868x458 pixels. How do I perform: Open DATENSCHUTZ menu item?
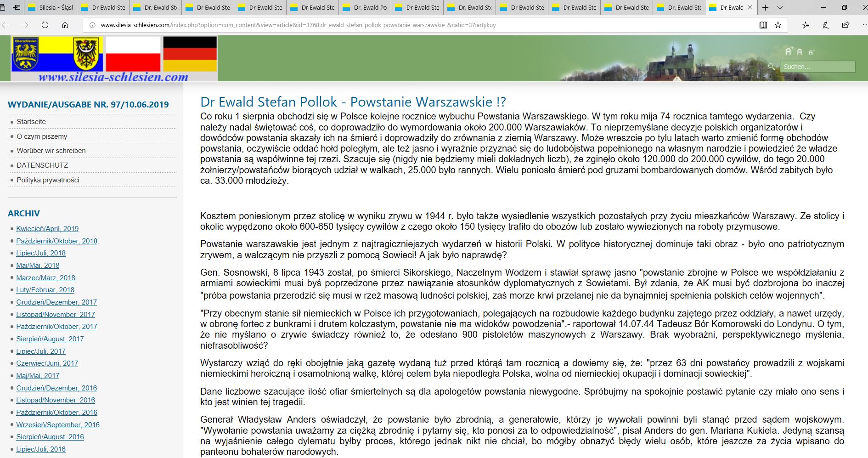pos(42,165)
